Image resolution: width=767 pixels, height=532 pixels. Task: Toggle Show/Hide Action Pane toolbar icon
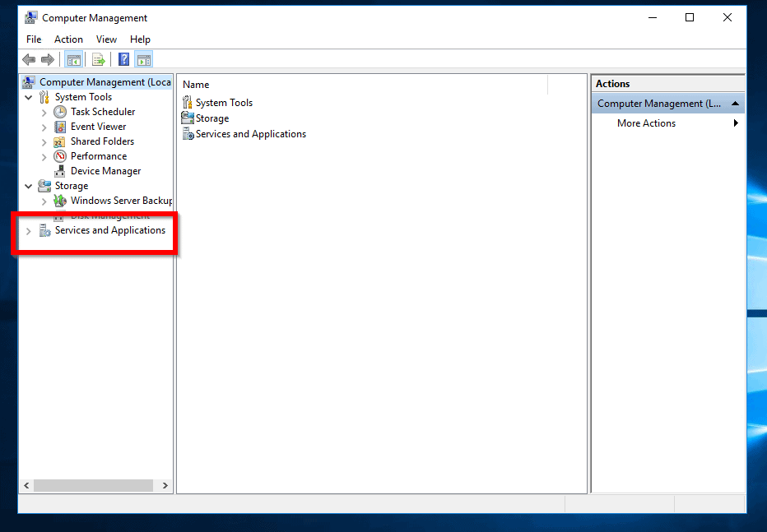coord(144,59)
